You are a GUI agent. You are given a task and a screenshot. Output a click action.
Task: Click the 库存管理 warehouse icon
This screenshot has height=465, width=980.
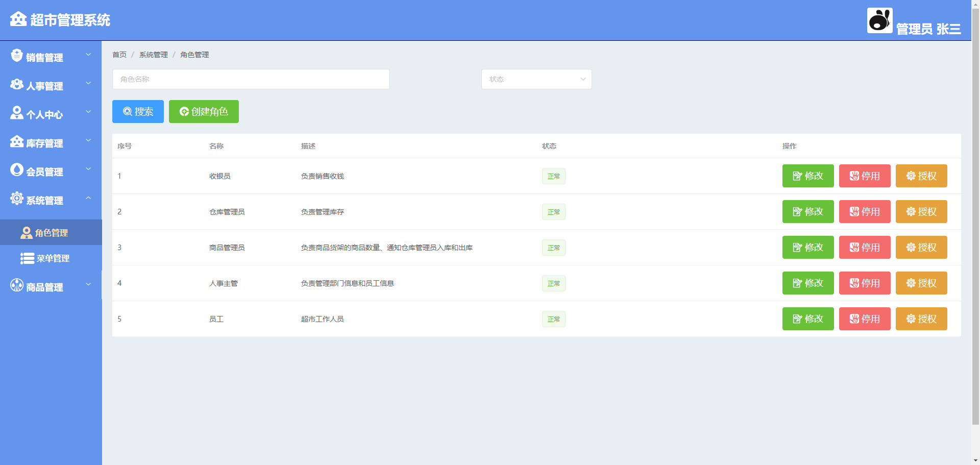click(17, 141)
